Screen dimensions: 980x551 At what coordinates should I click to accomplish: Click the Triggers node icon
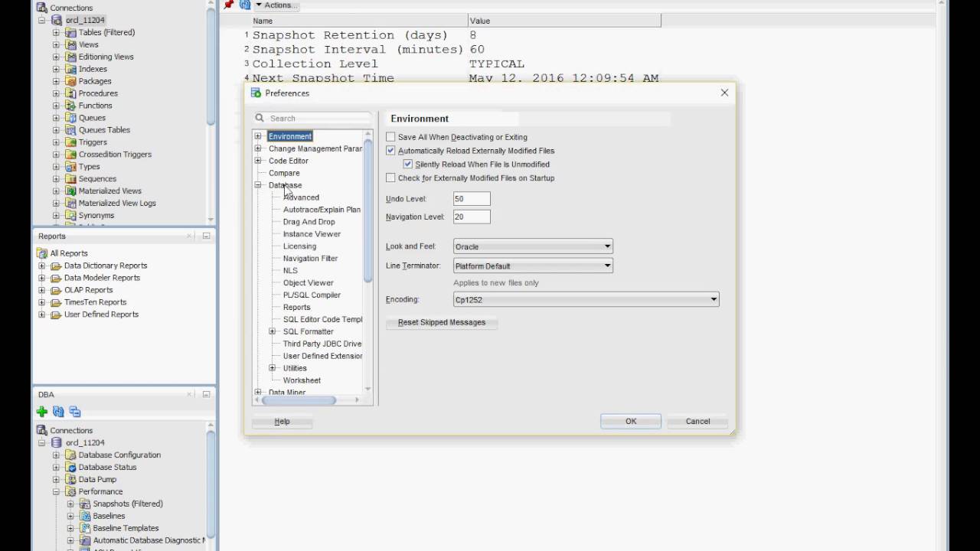(70, 142)
